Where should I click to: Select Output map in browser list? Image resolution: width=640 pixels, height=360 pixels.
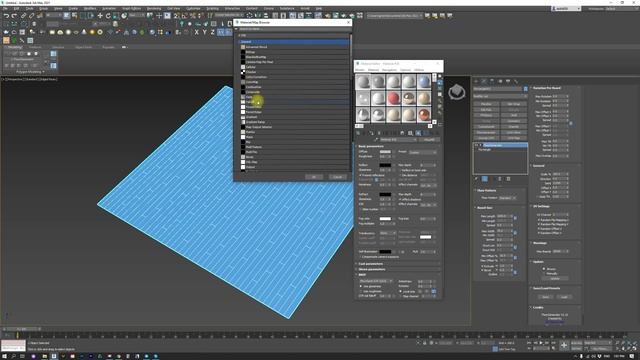coord(294,167)
